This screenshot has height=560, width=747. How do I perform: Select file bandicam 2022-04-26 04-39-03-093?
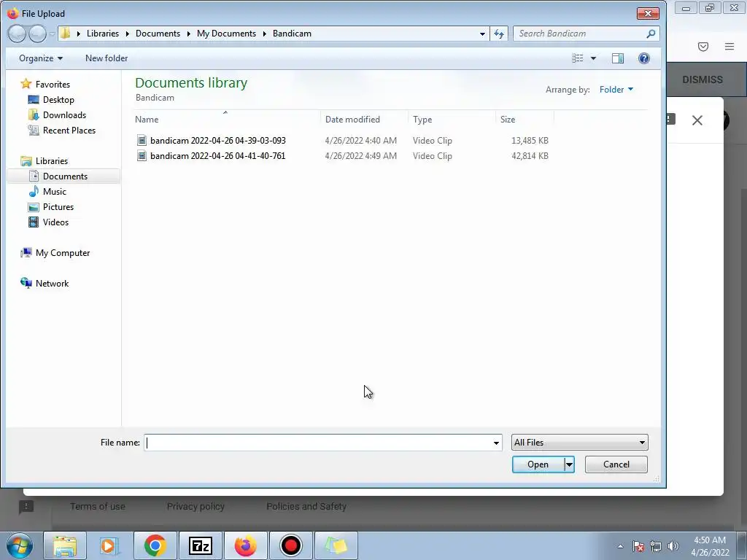pyautogui.click(x=217, y=140)
